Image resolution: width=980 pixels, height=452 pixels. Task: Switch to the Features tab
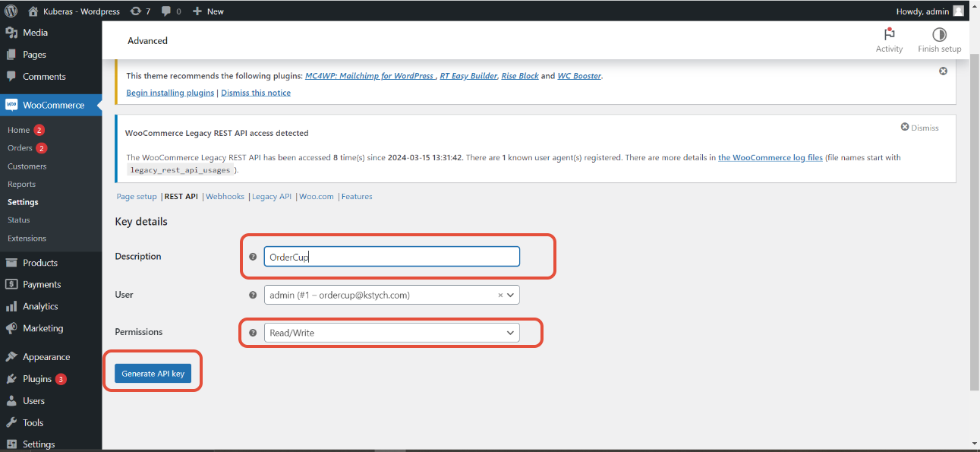(357, 196)
